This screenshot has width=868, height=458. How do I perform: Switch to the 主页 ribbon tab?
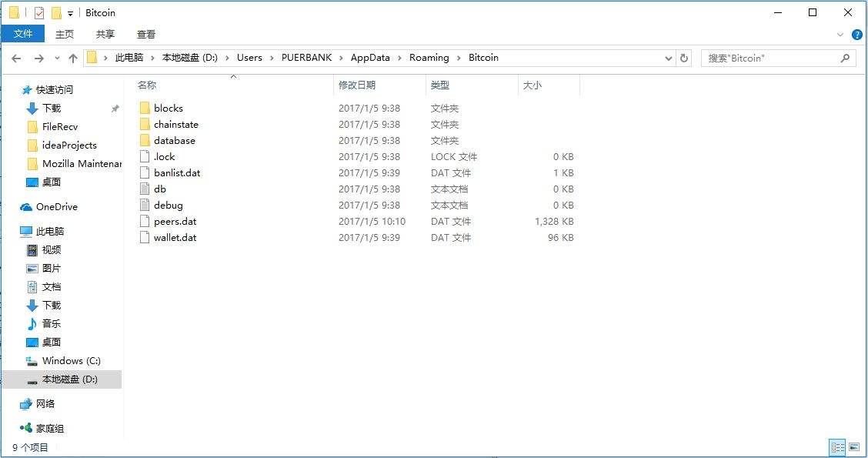tap(64, 35)
